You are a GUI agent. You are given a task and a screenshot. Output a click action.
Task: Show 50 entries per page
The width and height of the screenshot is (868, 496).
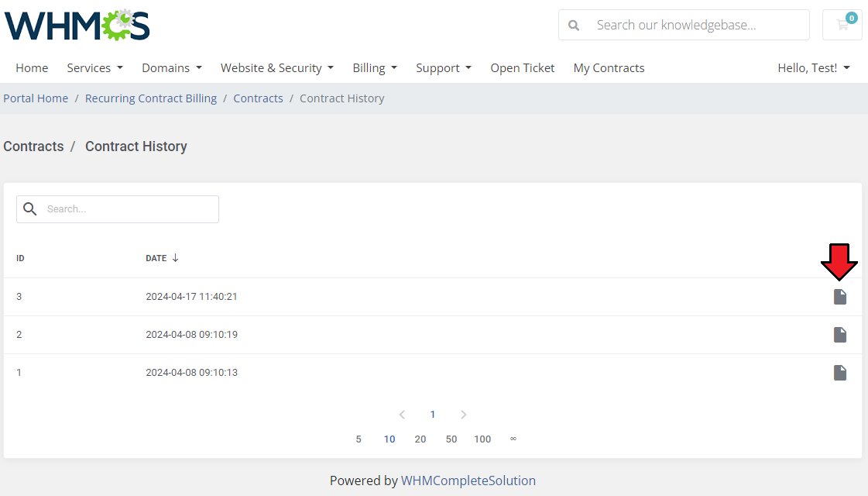click(451, 439)
